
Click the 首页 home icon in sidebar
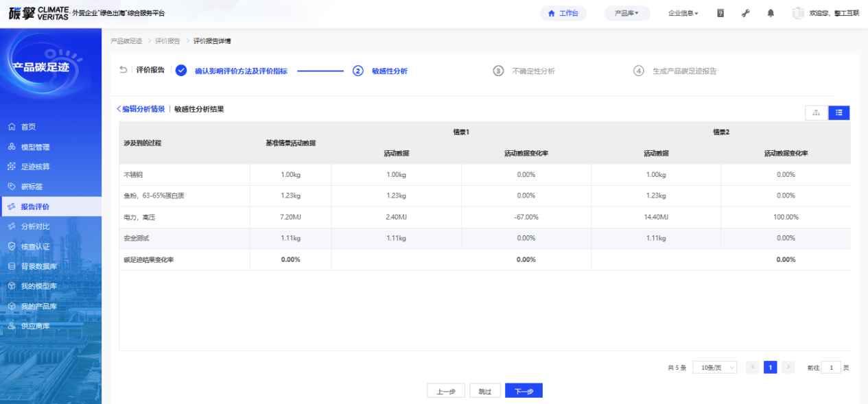[x=12, y=127]
